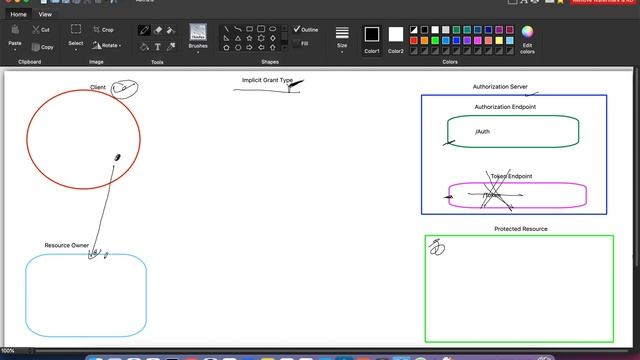Screen dimensions: 640x360
Task: Pick the orange color swatch
Action: coord(424,40)
